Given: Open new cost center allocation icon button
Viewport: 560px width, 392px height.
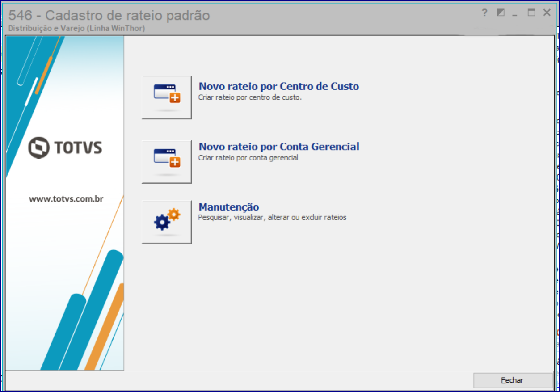Looking at the screenshot, I should coord(167,97).
